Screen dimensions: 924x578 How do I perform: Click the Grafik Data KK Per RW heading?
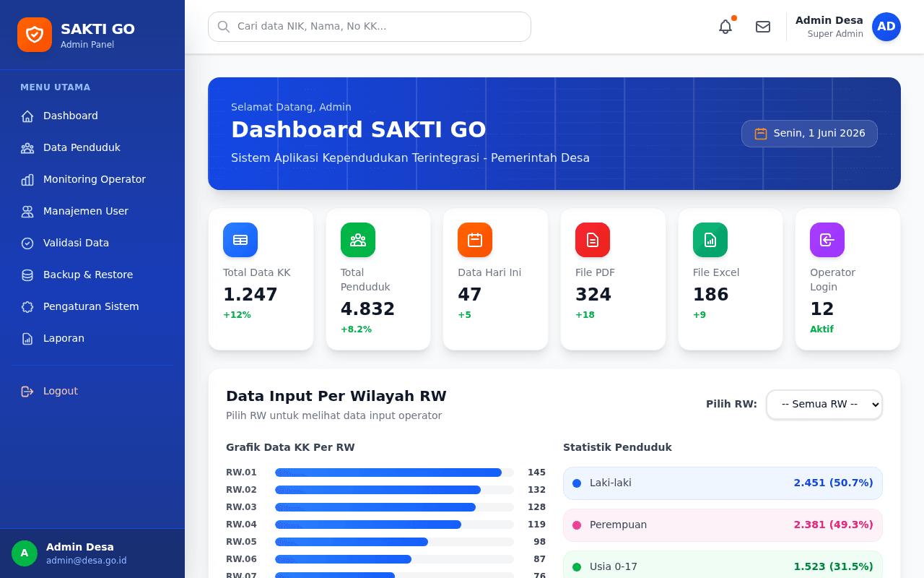[x=290, y=448]
